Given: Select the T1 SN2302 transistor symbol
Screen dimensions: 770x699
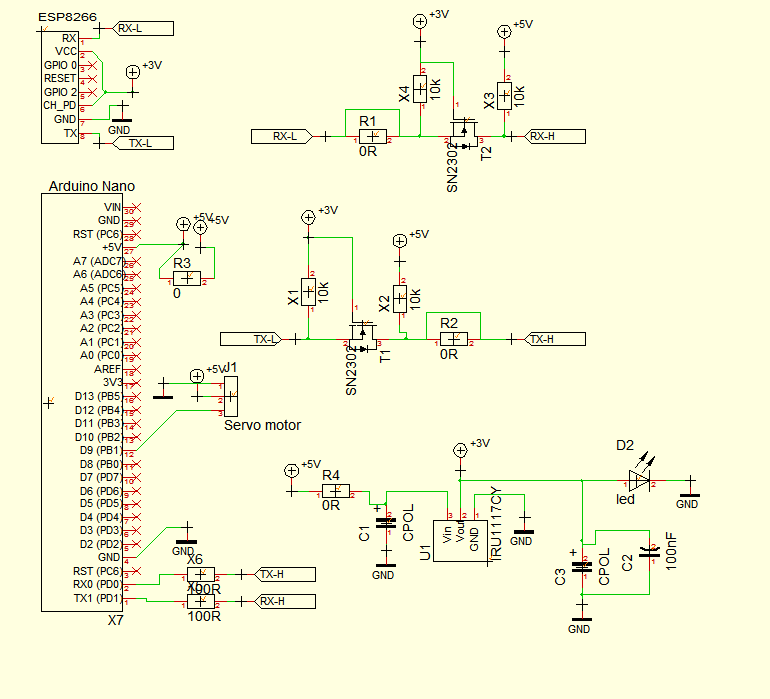Looking at the screenshot, I should pyautogui.click(x=361, y=334).
